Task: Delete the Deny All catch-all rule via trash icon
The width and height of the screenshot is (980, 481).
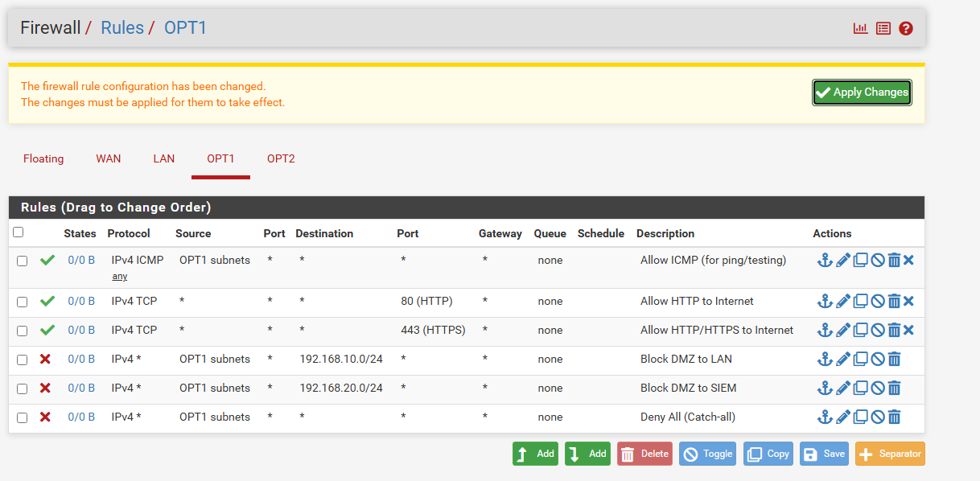Action: (x=894, y=417)
